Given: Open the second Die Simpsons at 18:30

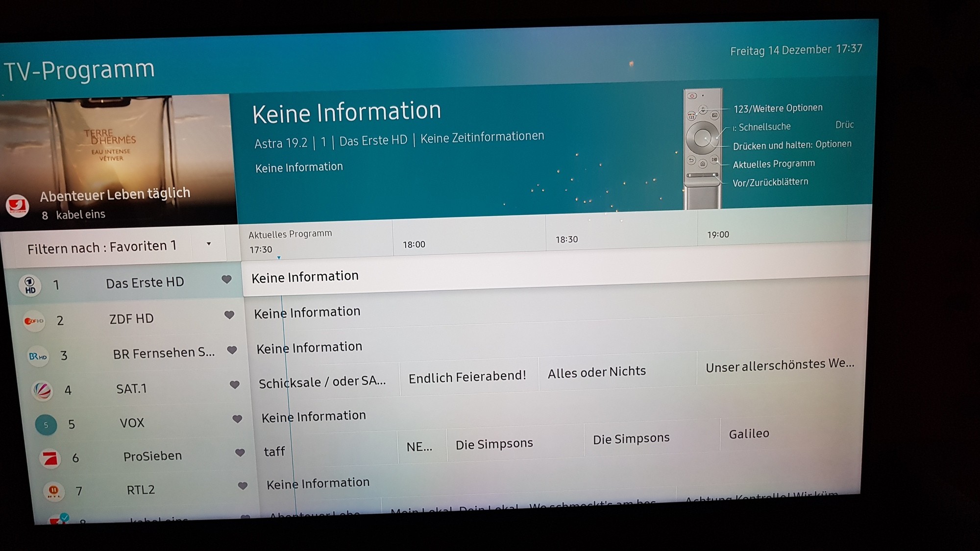Looking at the screenshot, I should click(x=652, y=438).
